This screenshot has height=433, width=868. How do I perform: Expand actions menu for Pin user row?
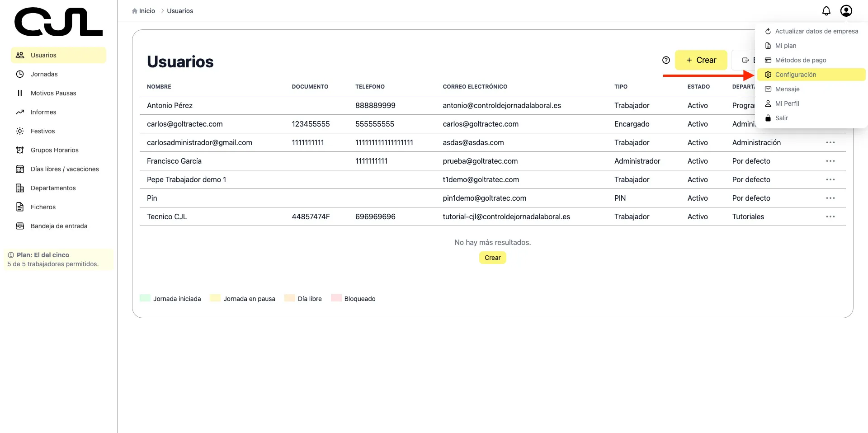830,198
